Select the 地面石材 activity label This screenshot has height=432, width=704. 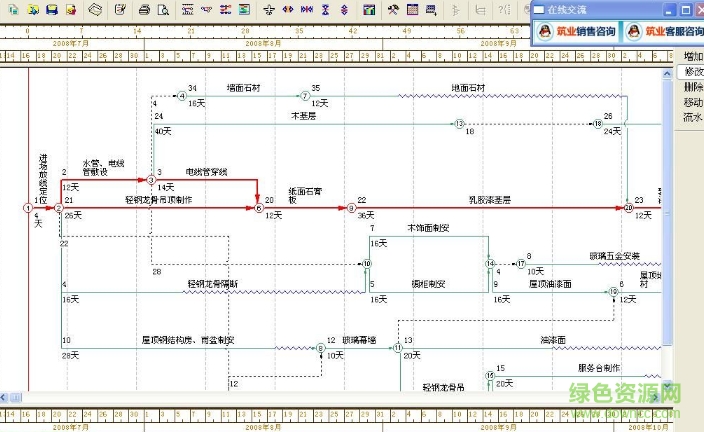tap(468, 88)
